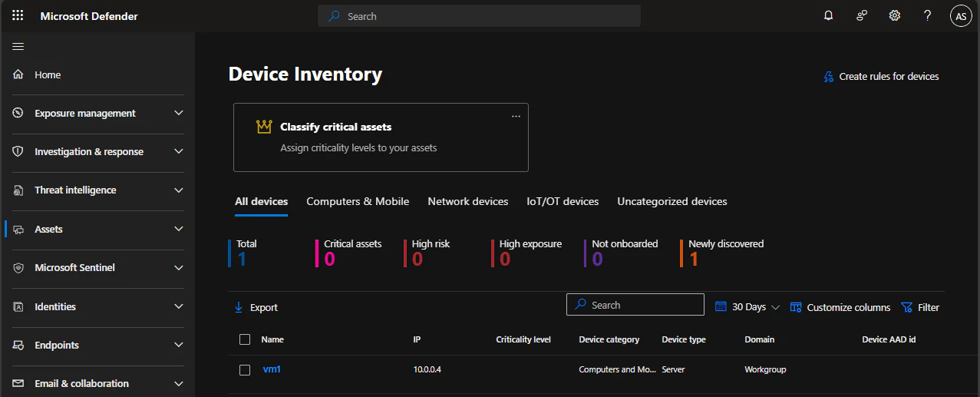This screenshot has width=980, height=397.
Task: Switch to the Computers & Mobile tab
Action: (358, 201)
